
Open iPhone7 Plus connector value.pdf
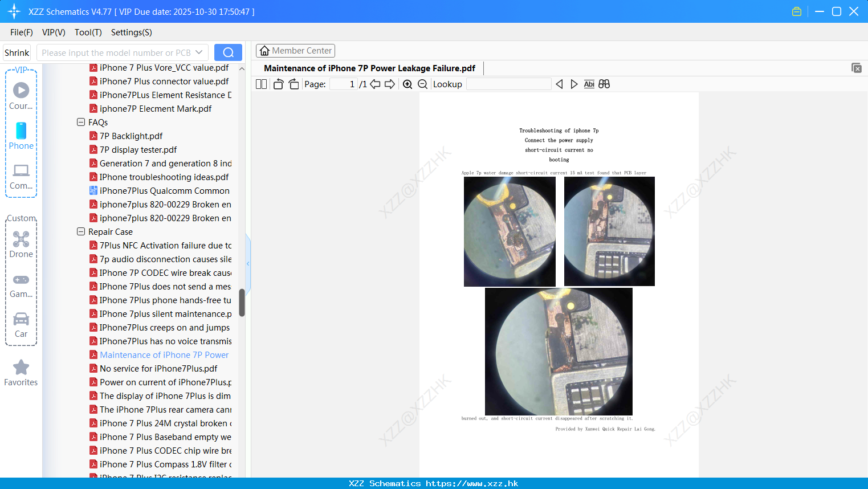(159, 81)
